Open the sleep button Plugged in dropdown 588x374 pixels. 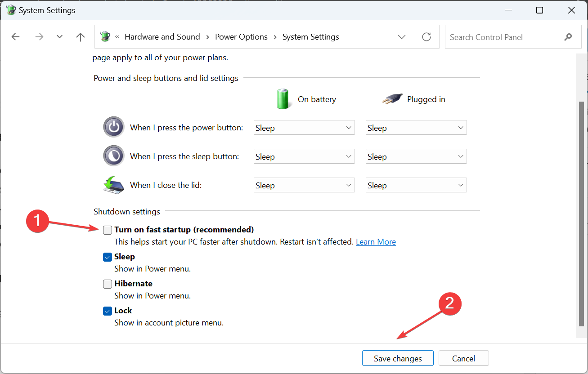[x=416, y=156]
